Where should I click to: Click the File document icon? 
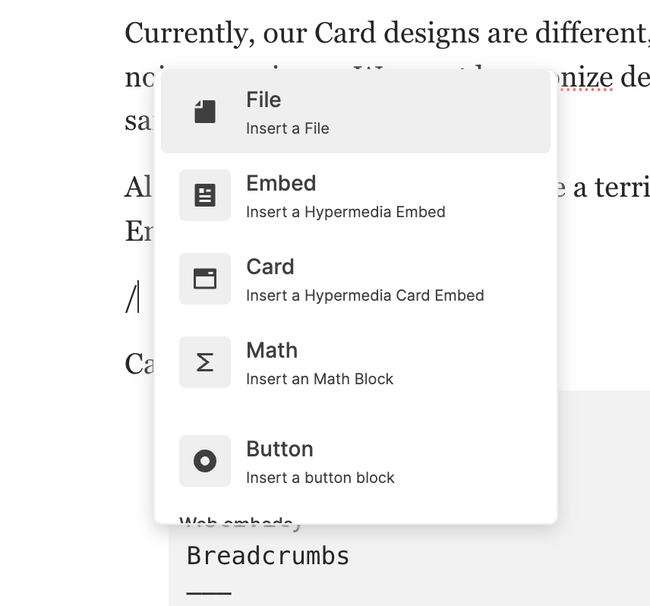point(205,111)
